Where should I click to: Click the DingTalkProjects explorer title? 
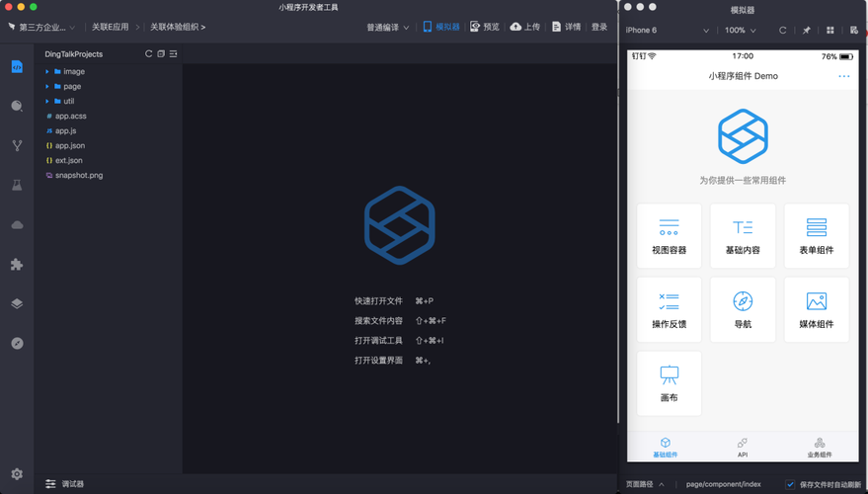(x=74, y=54)
